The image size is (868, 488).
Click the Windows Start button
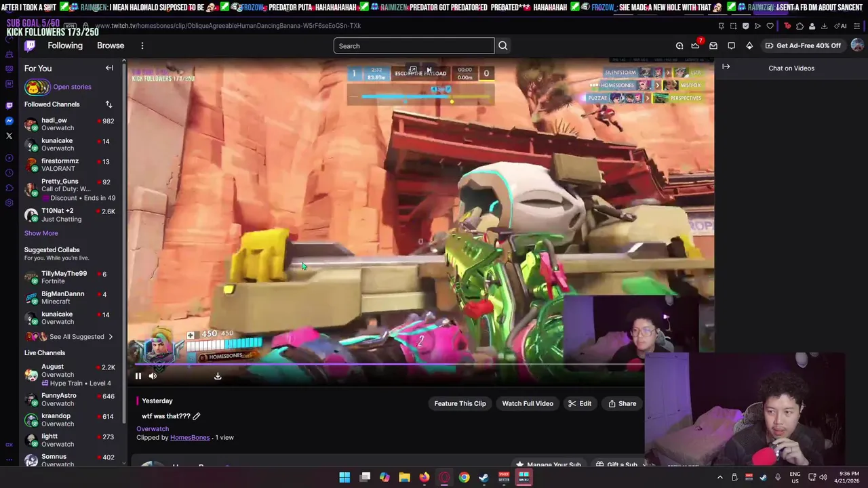344,477
